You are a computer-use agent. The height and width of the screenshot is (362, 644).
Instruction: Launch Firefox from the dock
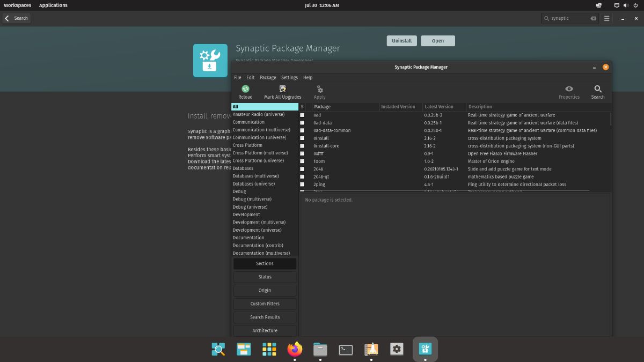point(294,349)
